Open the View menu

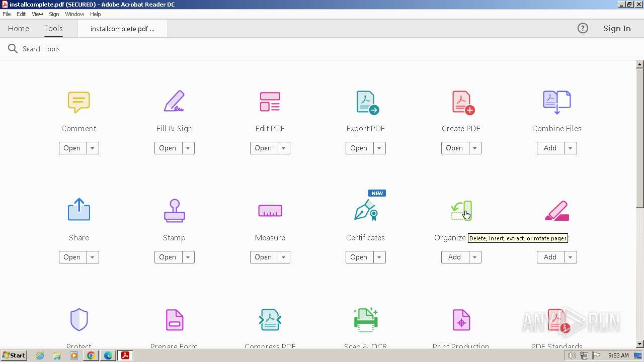(x=37, y=14)
